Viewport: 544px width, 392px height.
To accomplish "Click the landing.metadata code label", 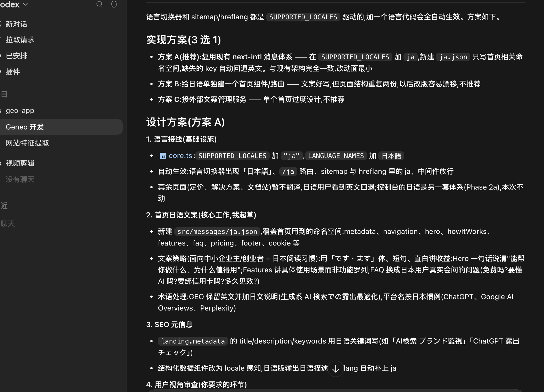I will [x=193, y=341].
